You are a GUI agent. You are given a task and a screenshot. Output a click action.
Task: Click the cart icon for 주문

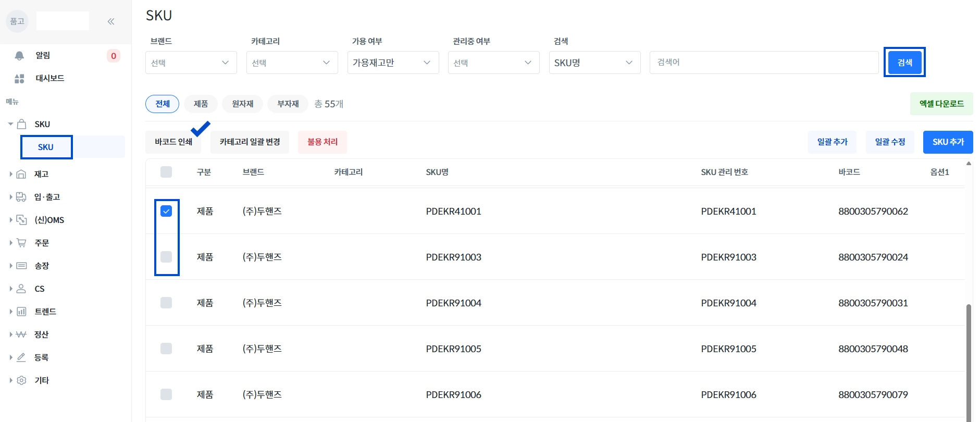21,243
